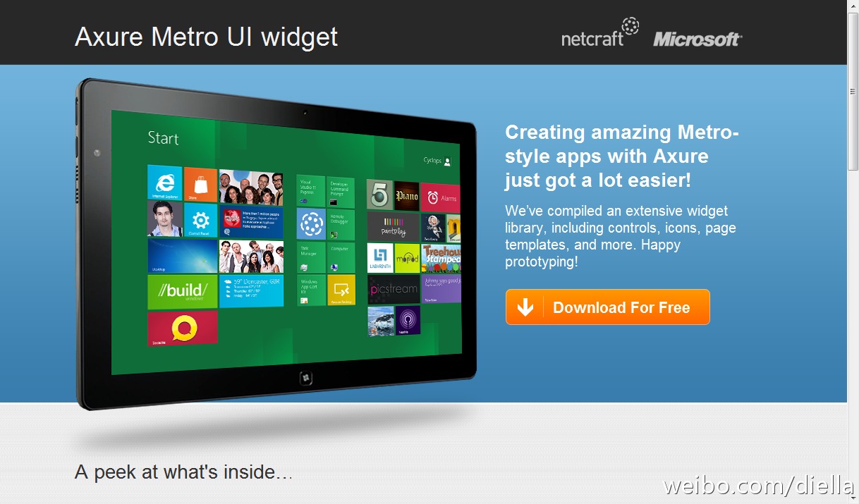Image resolution: width=859 pixels, height=504 pixels.
Task: Launch the Labyrinth tile
Action: (x=380, y=258)
